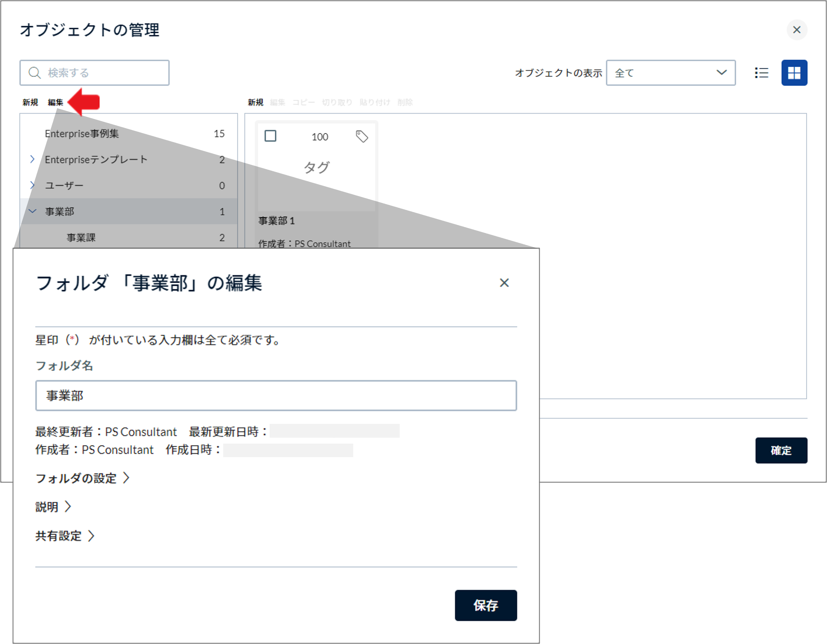827x644 pixels.
Task: Click the フォルダ名 input field
Action: (x=276, y=395)
